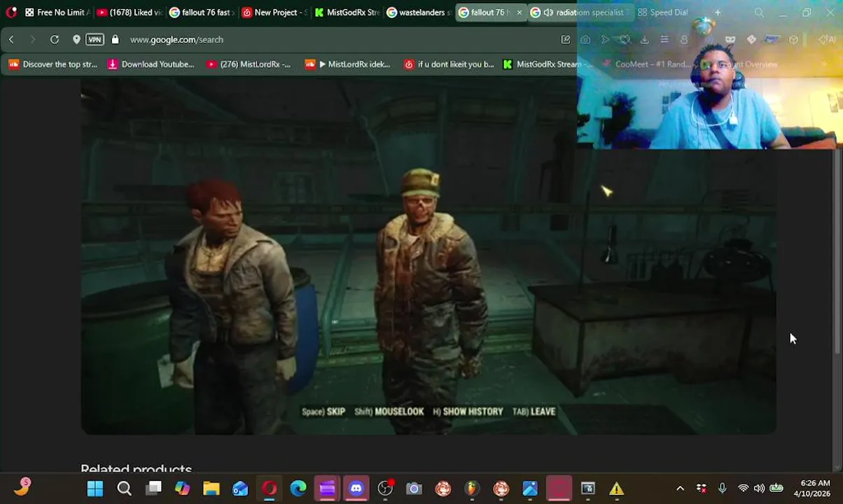The image size is (843, 504).
Task: Switch to the fallout 76 fast tab
Action: (x=202, y=13)
